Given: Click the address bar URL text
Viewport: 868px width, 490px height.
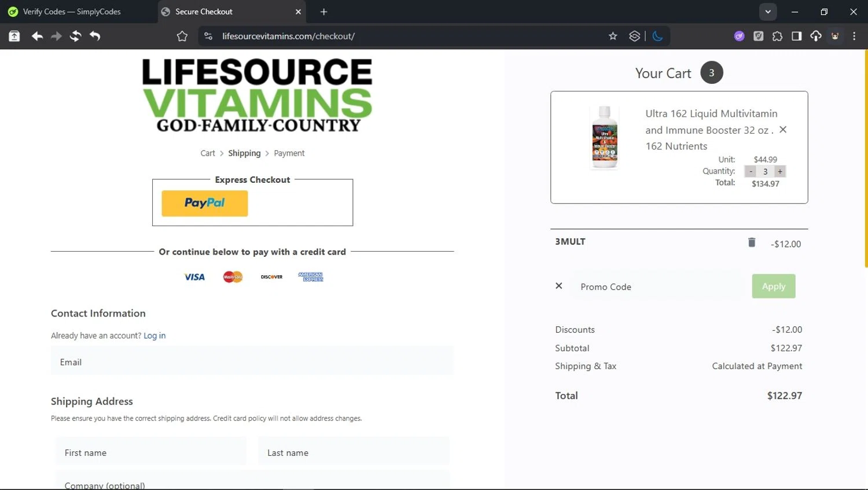Looking at the screenshot, I should click(288, 36).
